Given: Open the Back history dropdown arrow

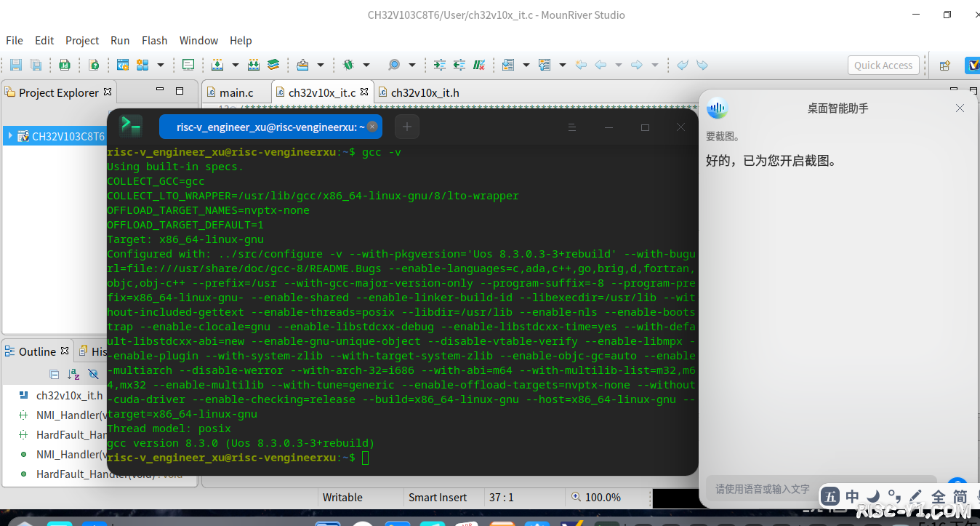Looking at the screenshot, I should click(x=619, y=65).
